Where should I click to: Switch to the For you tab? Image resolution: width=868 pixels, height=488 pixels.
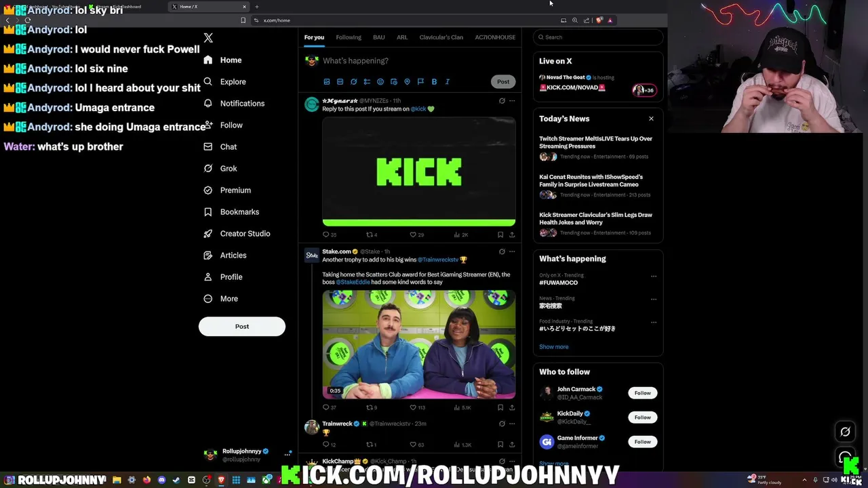(x=314, y=37)
